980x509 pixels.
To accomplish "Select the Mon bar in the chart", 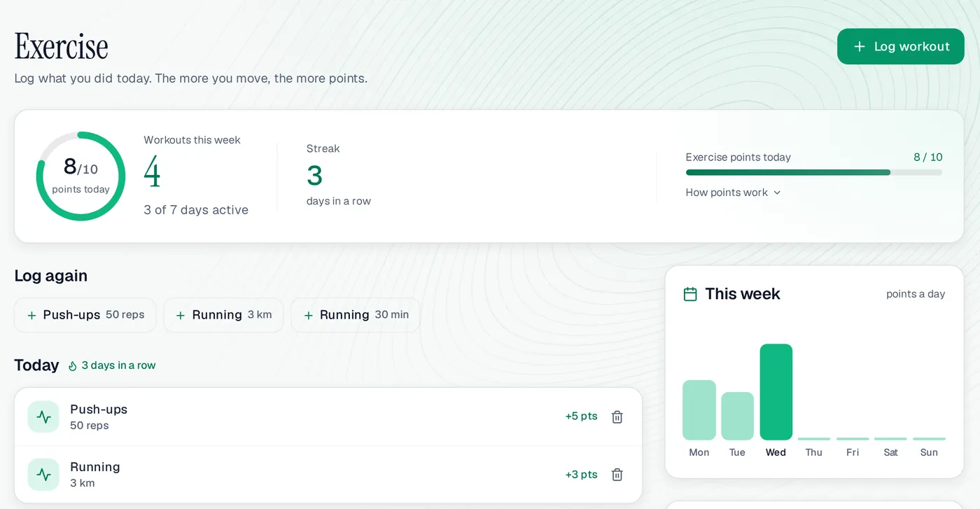I will tap(699, 410).
